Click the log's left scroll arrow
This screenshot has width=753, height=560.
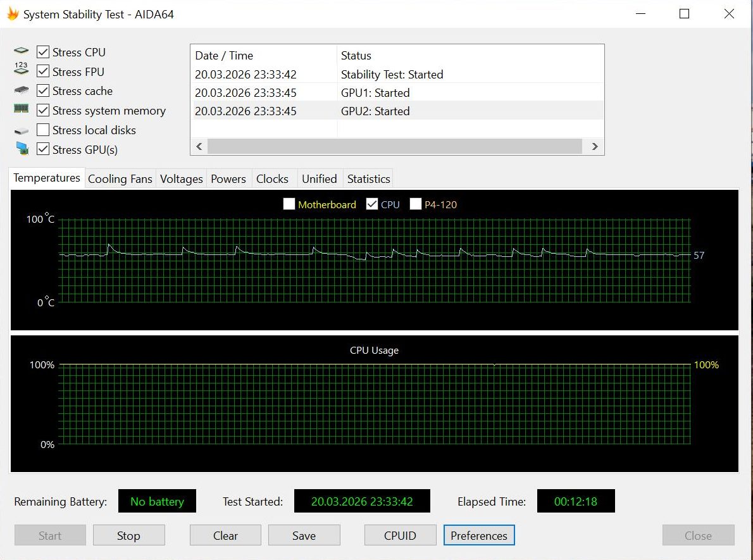(x=199, y=146)
